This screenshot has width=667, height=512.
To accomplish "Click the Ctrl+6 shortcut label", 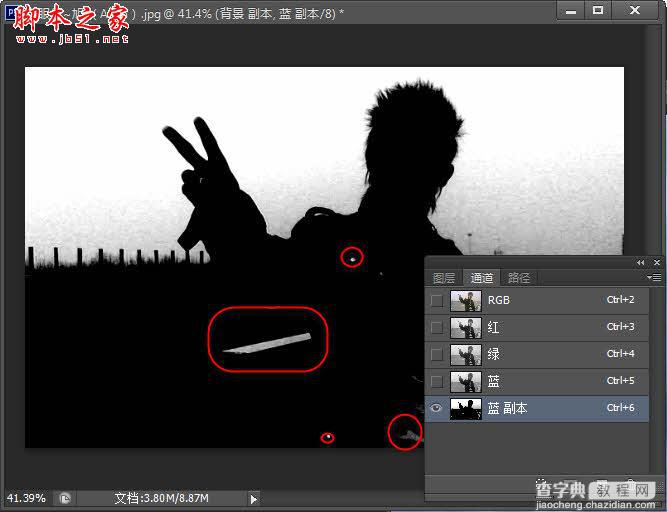I will coord(620,408).
